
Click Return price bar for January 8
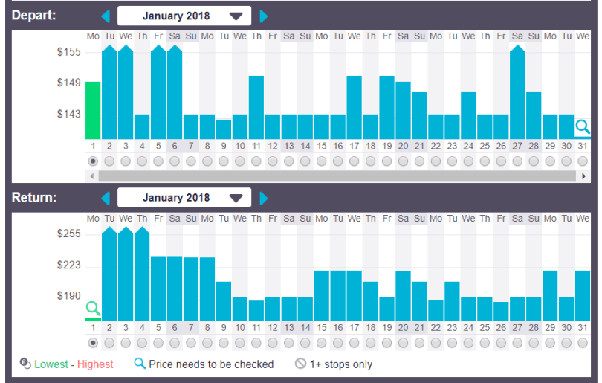click(207, 289)
